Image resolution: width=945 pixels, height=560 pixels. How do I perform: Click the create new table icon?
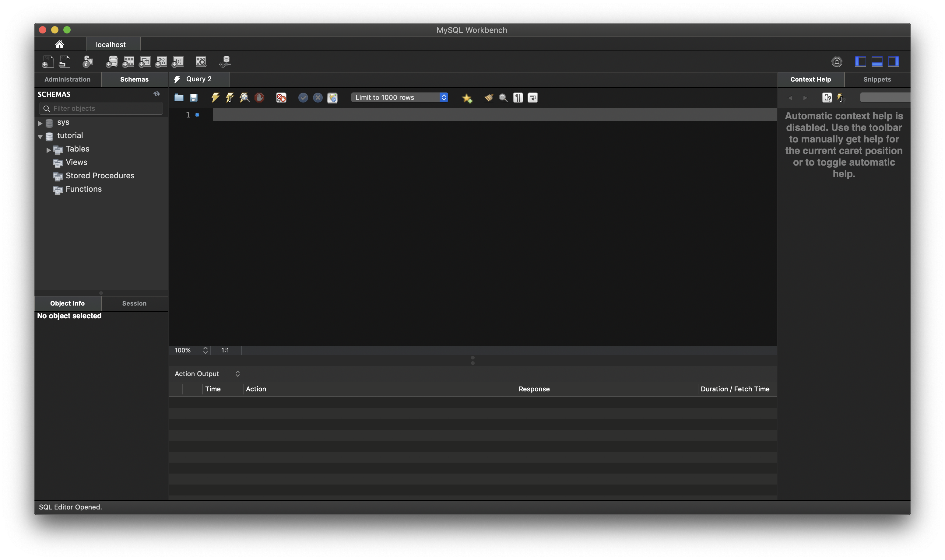point(128,61)
